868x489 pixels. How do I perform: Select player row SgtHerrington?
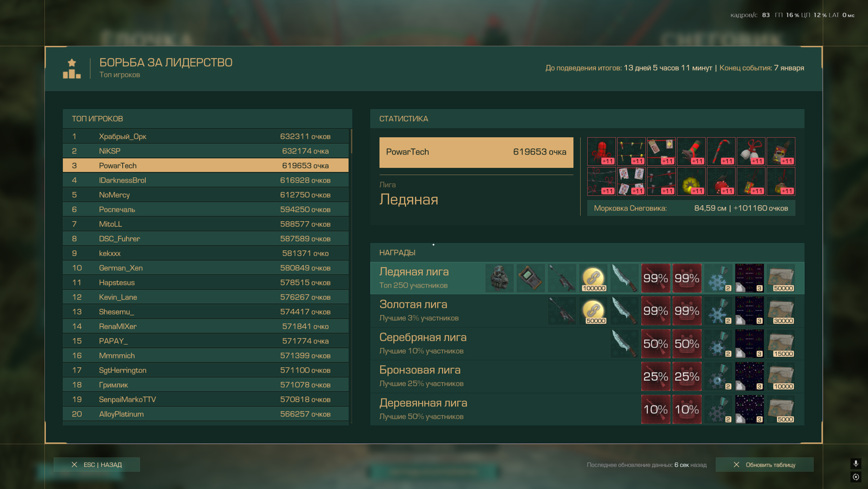(206, 370)
